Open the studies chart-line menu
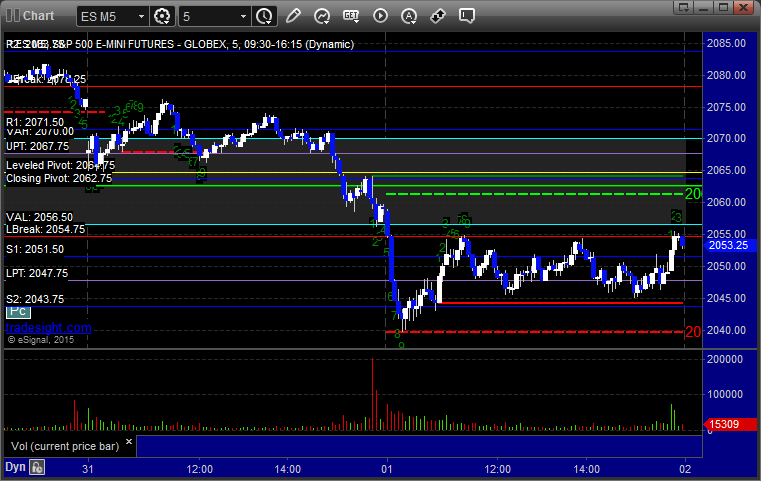Viewport: 761px width, 481px height. point(322,16)
